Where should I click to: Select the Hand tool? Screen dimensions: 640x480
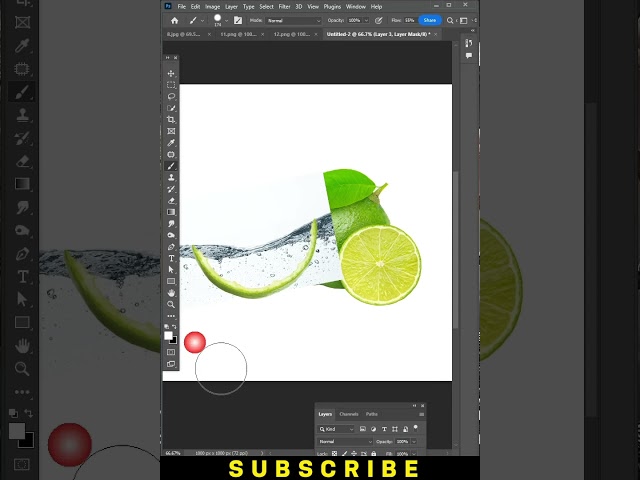[171, 293]
